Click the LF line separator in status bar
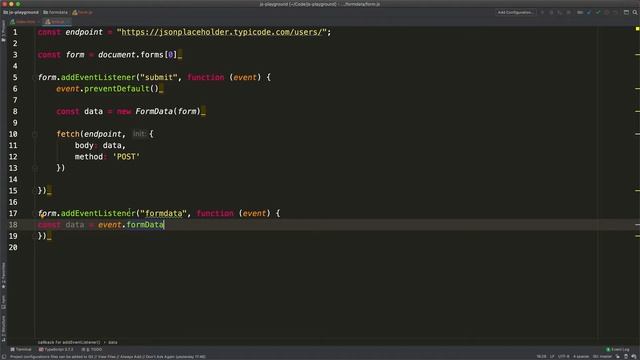640x360 pixels. 552,357
